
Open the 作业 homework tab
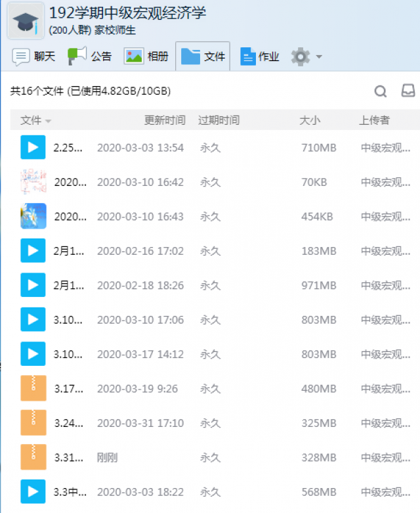pos(260,56)
